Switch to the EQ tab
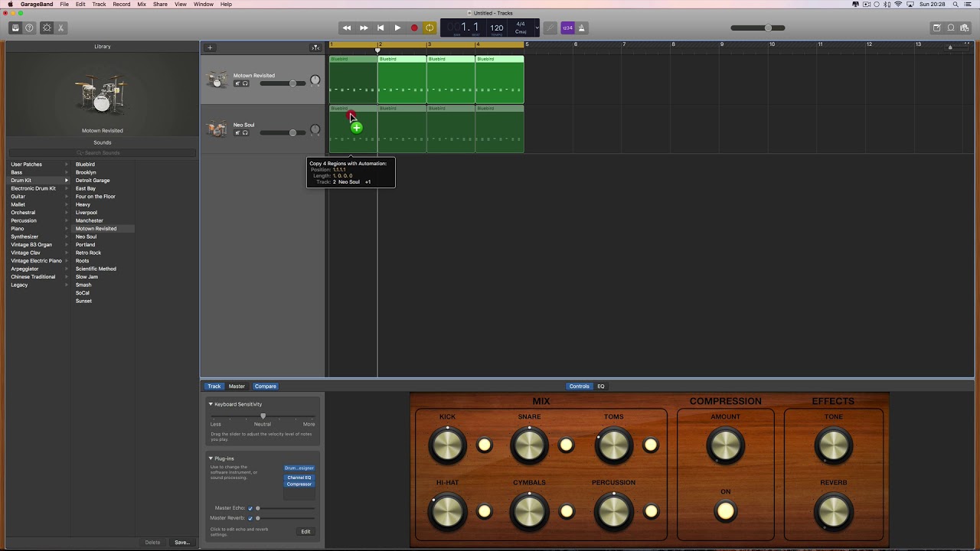This screenshot has width=980, height=551. point(601,386)
